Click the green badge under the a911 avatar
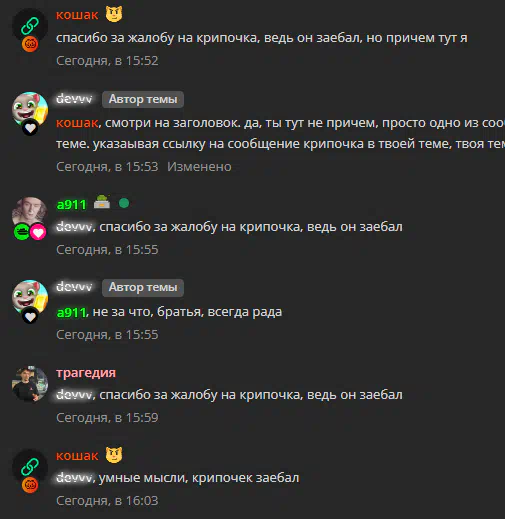 tap(22, 232)
